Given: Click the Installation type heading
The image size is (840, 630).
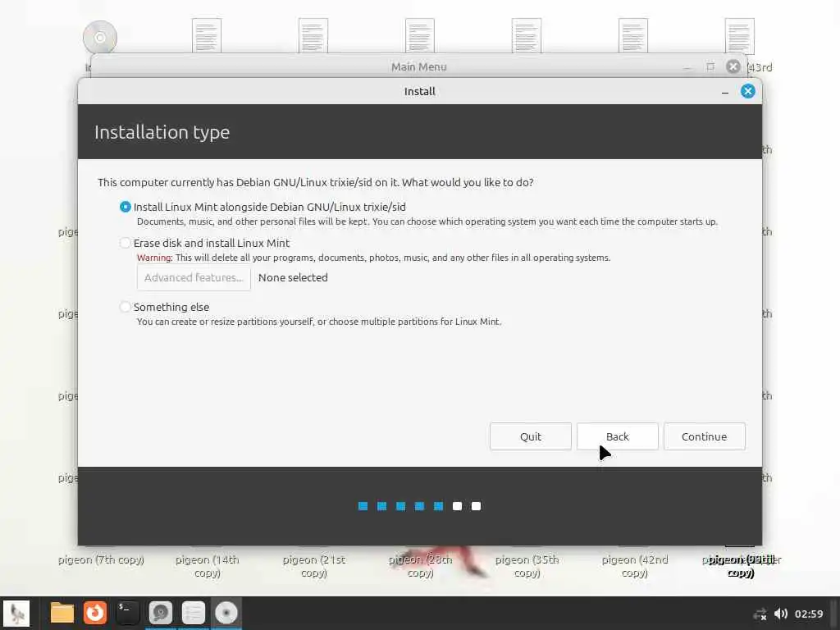Looking at the screenshot, I should click(162, 132).
